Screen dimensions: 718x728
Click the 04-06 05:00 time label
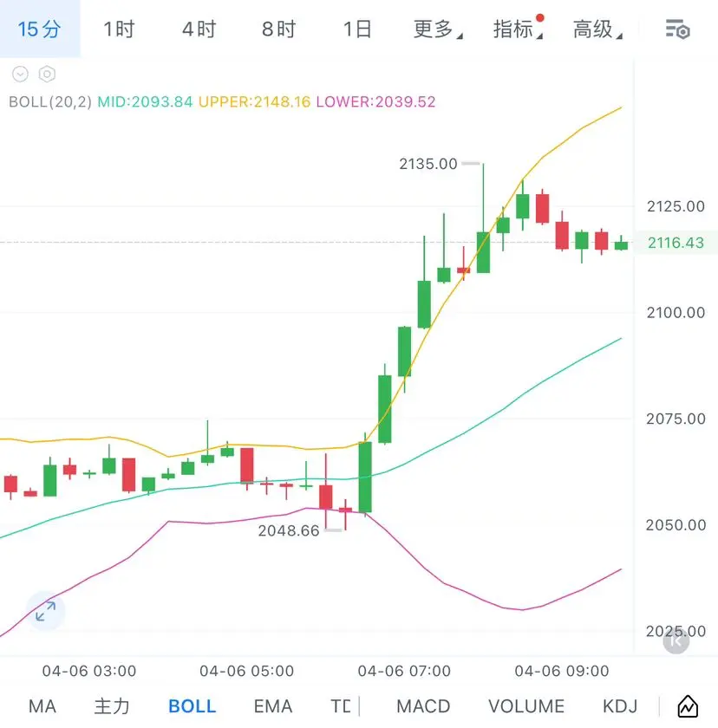(246, 671)
